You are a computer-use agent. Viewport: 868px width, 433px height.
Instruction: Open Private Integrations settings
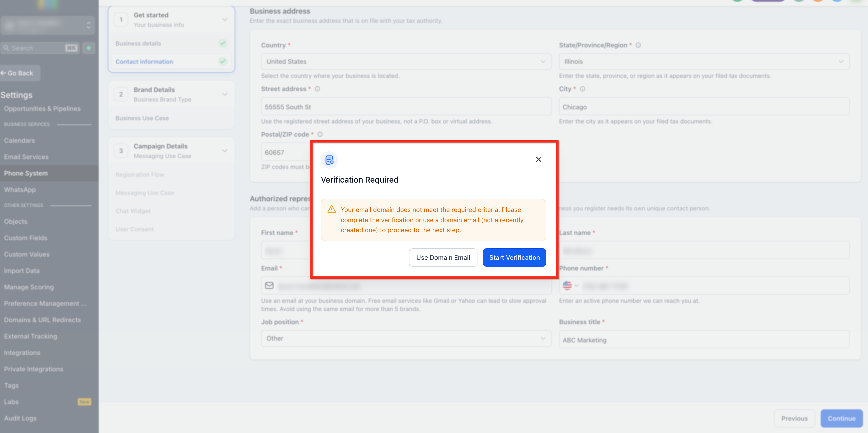pos(33,369)
